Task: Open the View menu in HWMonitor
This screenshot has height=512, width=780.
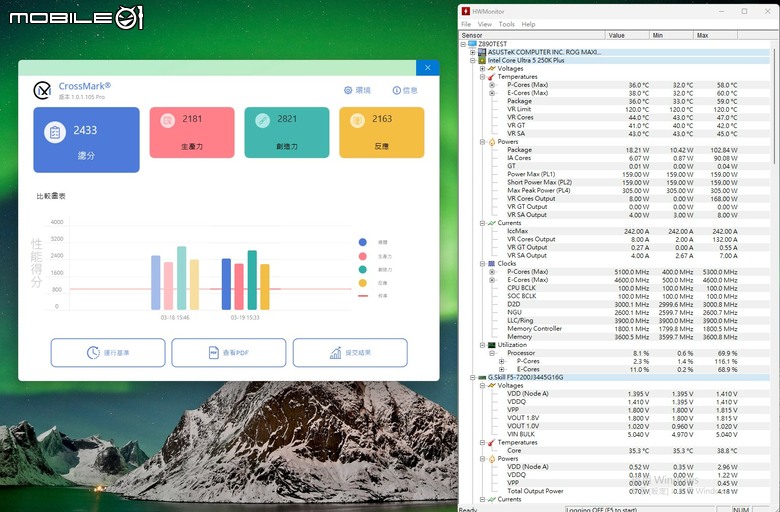Action: (x=485, y=24)
